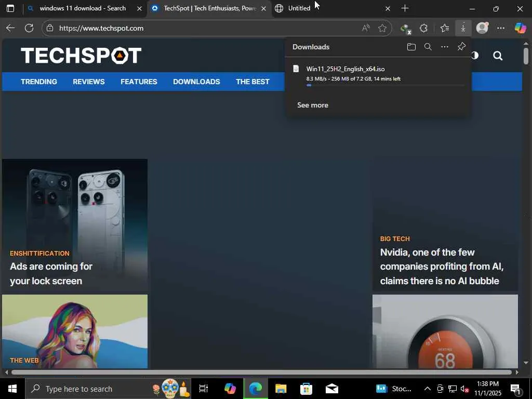Close the Untitled tab
The image size is (532, 399).
coord(388,9)
